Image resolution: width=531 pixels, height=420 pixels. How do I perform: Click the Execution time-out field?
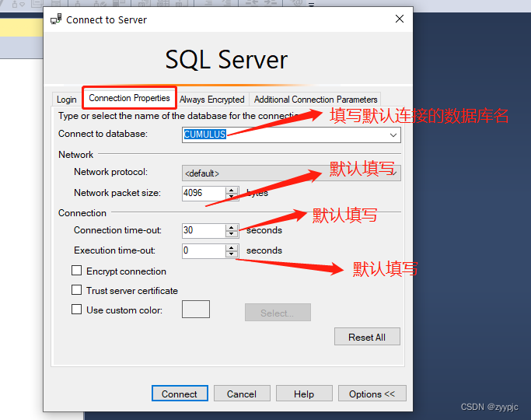(x=204, y=251)
